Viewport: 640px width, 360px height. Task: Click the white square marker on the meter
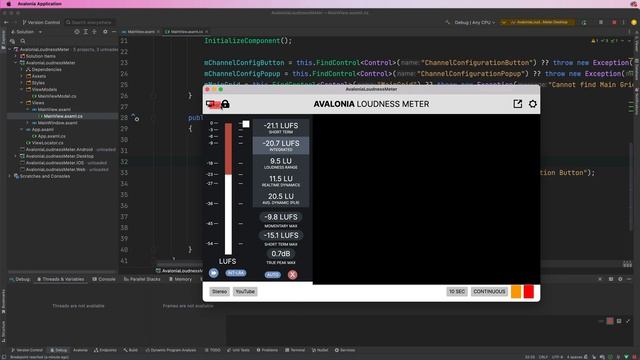[x=246, y=124]
